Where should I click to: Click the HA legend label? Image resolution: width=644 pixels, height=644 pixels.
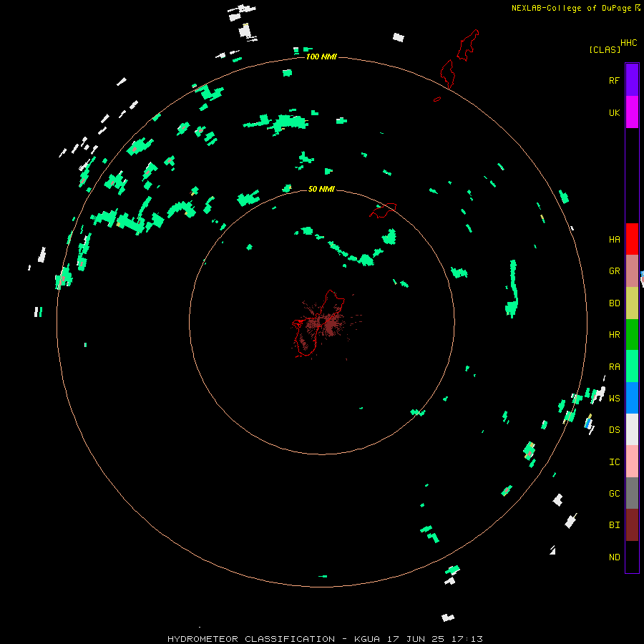click(x=614, y=240)
